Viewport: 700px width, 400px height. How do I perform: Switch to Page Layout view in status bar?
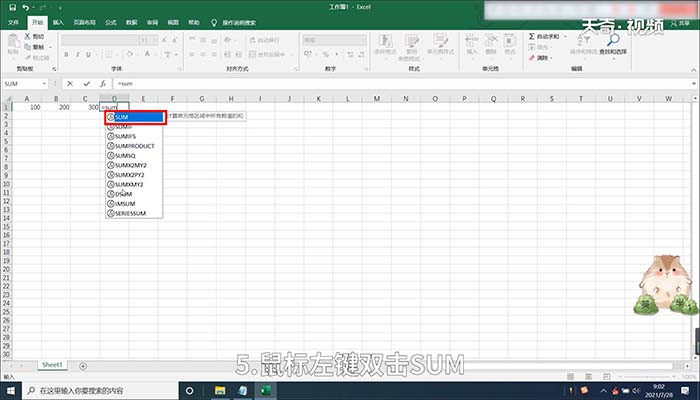click(x=588, y=376)
